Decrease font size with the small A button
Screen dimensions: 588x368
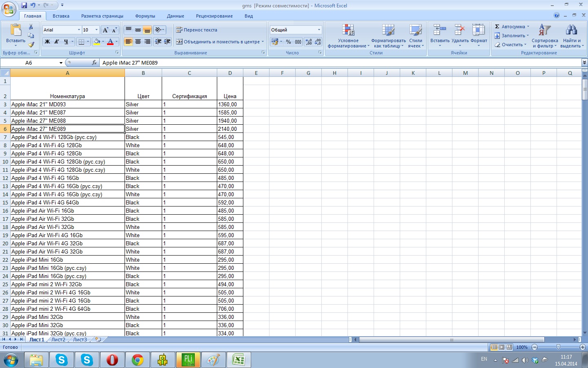(x=114, y=30)
